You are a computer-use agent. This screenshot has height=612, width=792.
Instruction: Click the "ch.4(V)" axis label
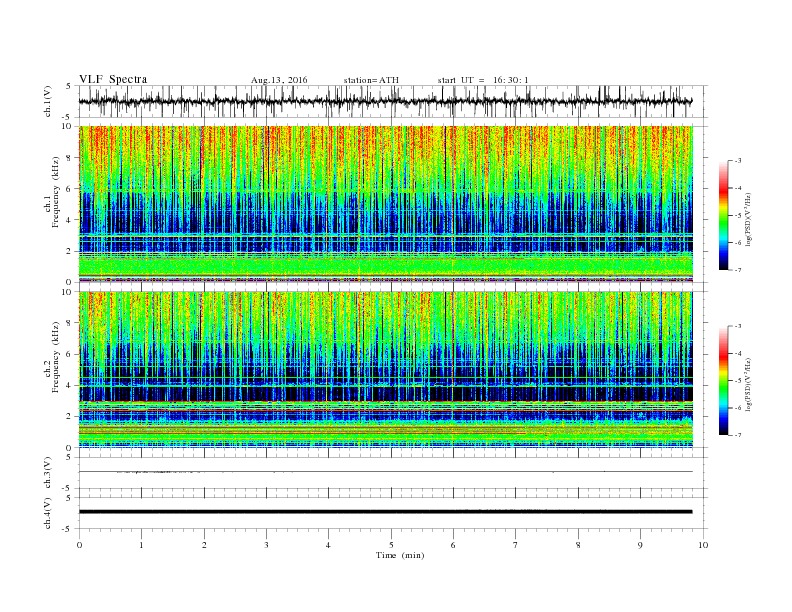48,513
